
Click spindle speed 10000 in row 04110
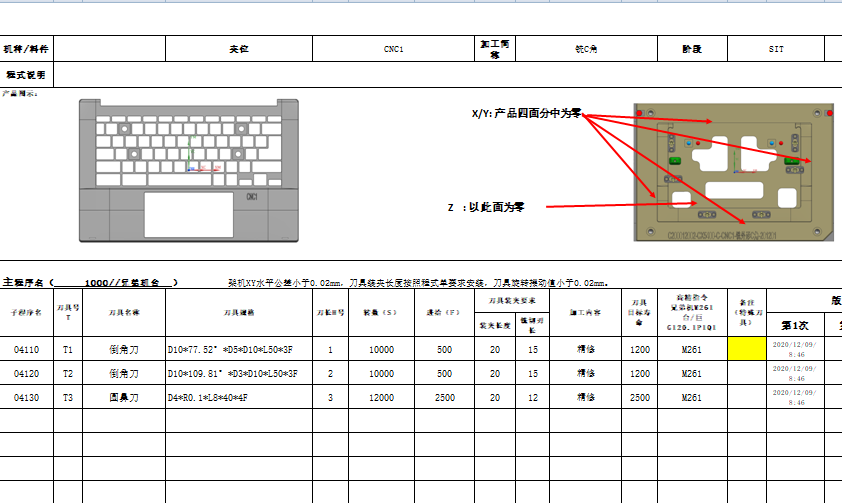(381, 349)
